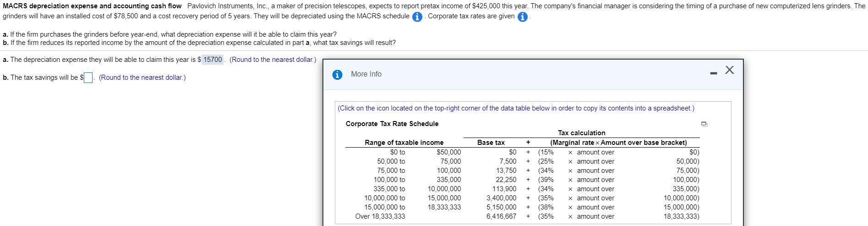Click the '335,000 to' range cell

click(389, 189)
